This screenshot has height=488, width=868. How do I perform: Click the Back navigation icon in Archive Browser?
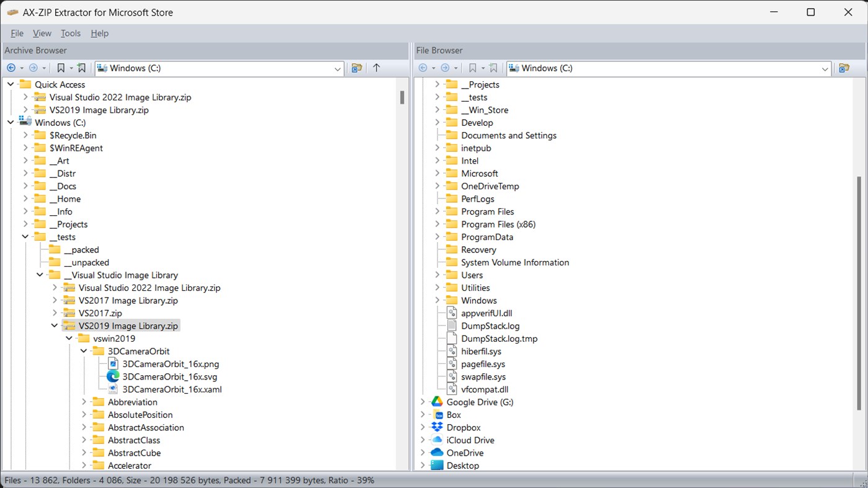(11, 68)
